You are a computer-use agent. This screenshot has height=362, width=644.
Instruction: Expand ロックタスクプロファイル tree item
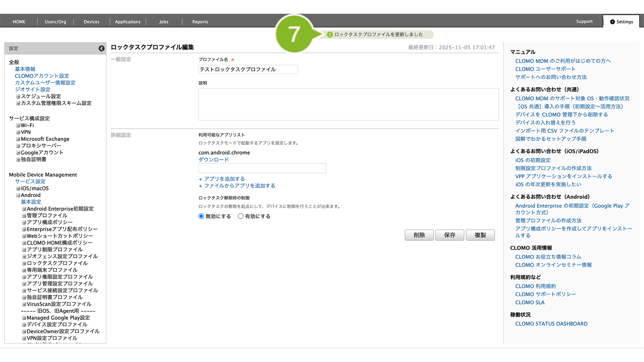tap(24, 264)
